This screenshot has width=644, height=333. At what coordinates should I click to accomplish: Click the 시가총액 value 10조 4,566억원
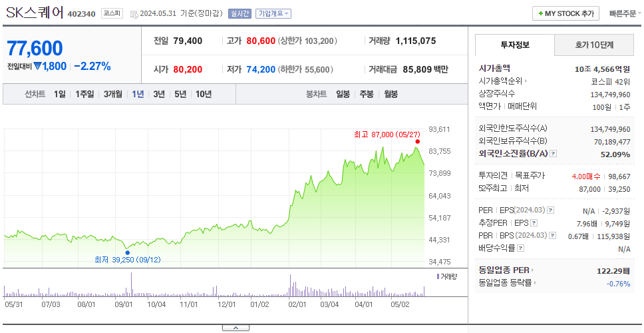pyautogui.click(x=603, y=69)
